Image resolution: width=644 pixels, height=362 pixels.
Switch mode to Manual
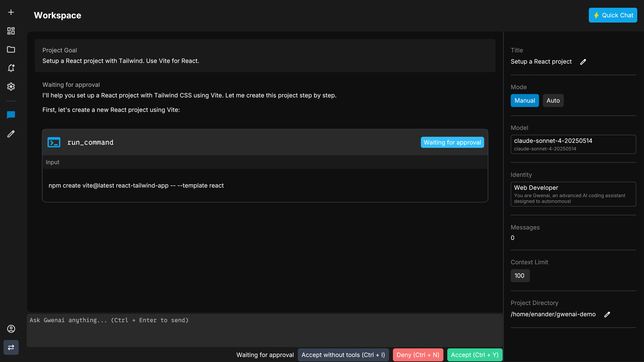point(525,100)
